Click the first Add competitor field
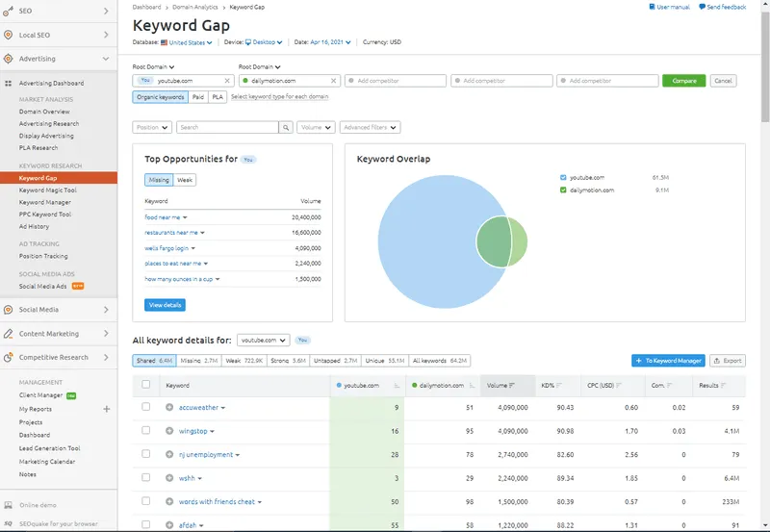 coord(396,81)
